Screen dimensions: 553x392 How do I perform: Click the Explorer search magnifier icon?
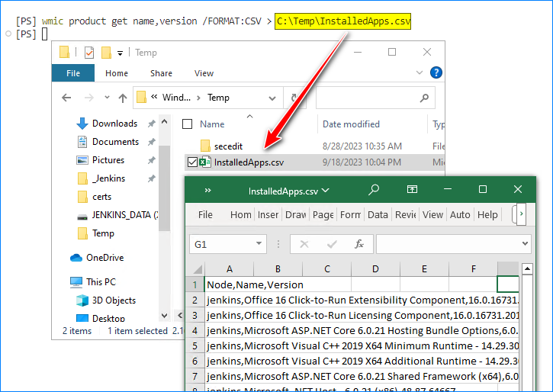tap(424, 98)
